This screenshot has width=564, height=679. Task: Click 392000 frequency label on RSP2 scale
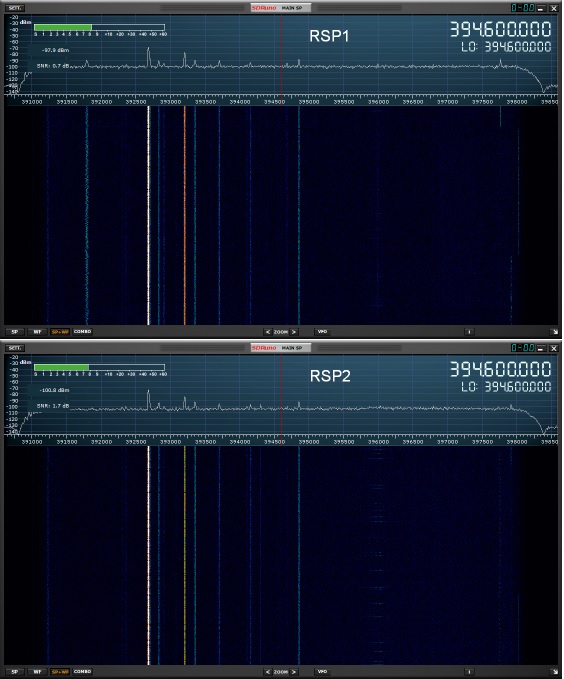pos(101,442)
